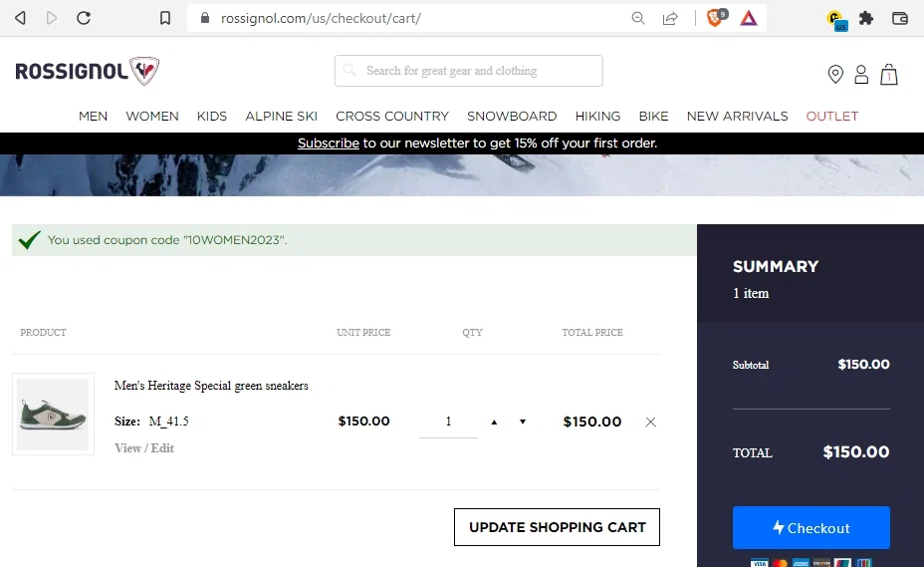Viewport: 924px width, 567px height.
Task: Click the TOTAL $150.00 amount
Action: pos(856,452)
